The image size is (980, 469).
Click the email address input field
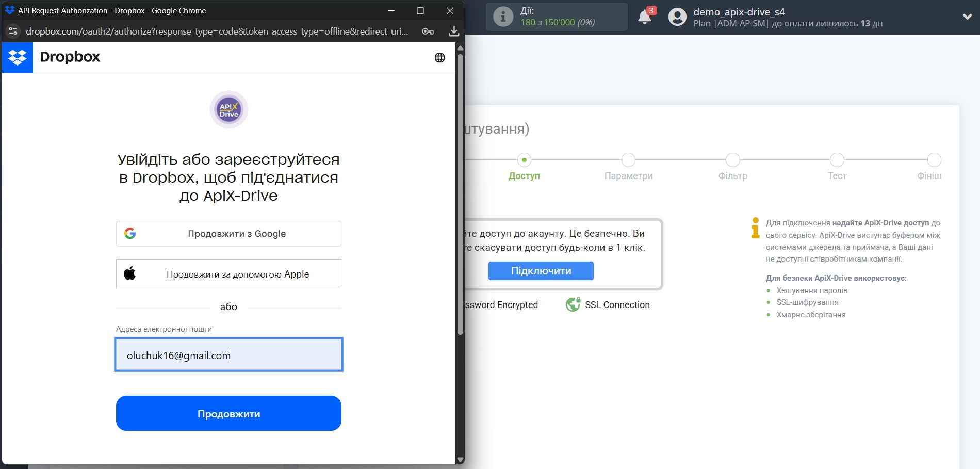228,354
